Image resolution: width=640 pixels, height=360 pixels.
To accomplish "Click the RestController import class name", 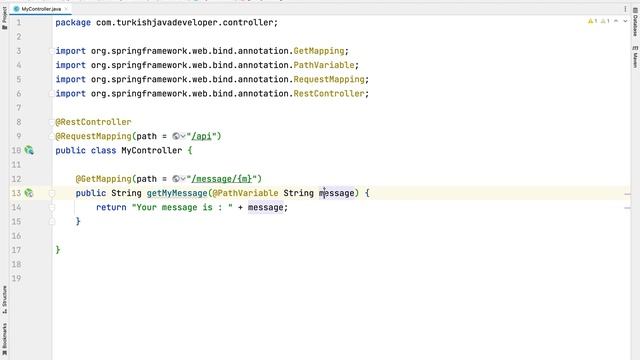I will 329,93.
